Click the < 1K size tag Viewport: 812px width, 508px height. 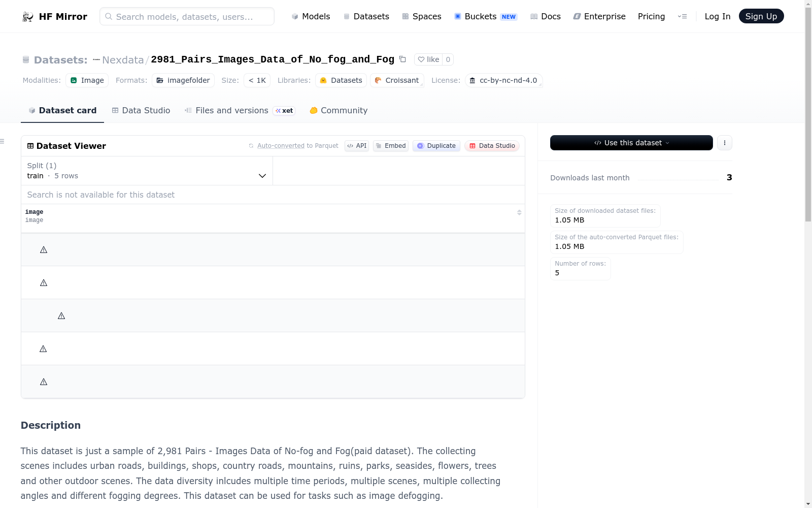pyautogui.click(x=257, y=80)
